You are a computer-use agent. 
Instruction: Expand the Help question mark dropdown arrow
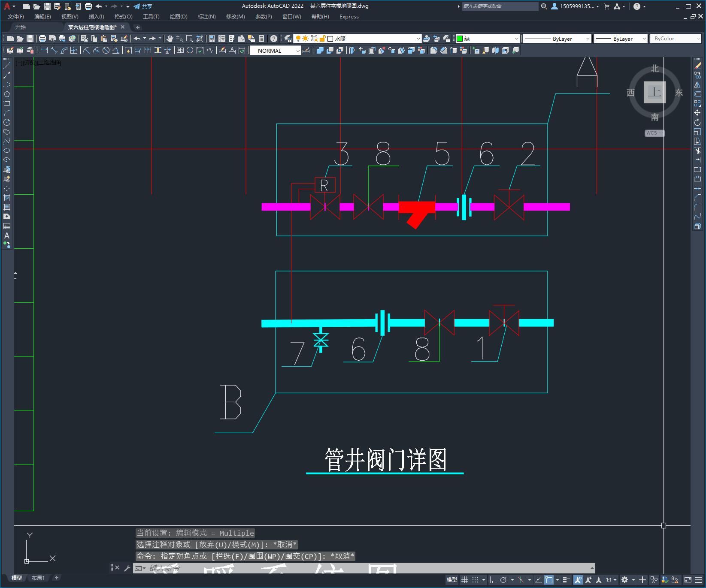644,6
